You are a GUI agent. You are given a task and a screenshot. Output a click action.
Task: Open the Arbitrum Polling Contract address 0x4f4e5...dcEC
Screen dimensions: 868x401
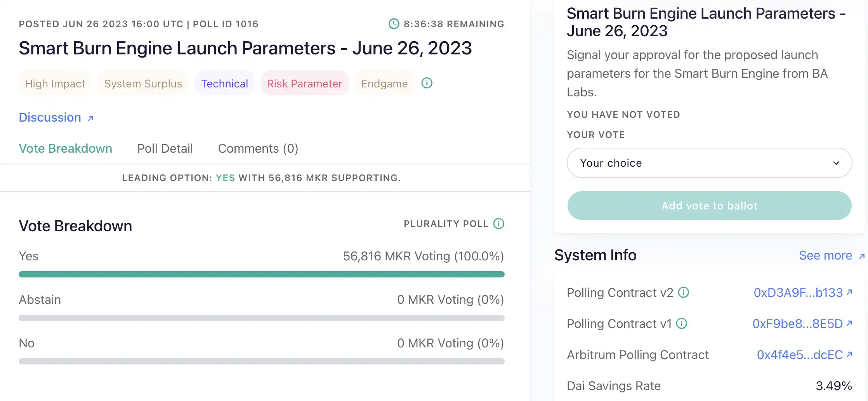pyautogui.click(x=800, y=355)
